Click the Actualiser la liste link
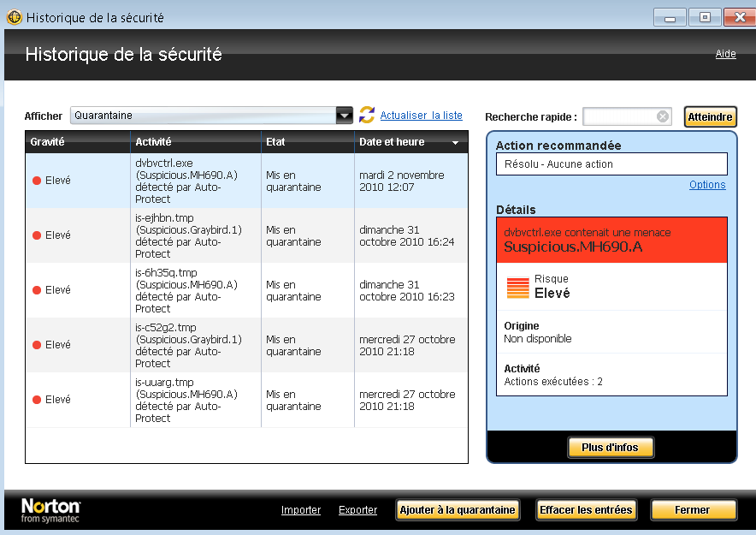Screen dimensions: 756x535 point(421,116)
